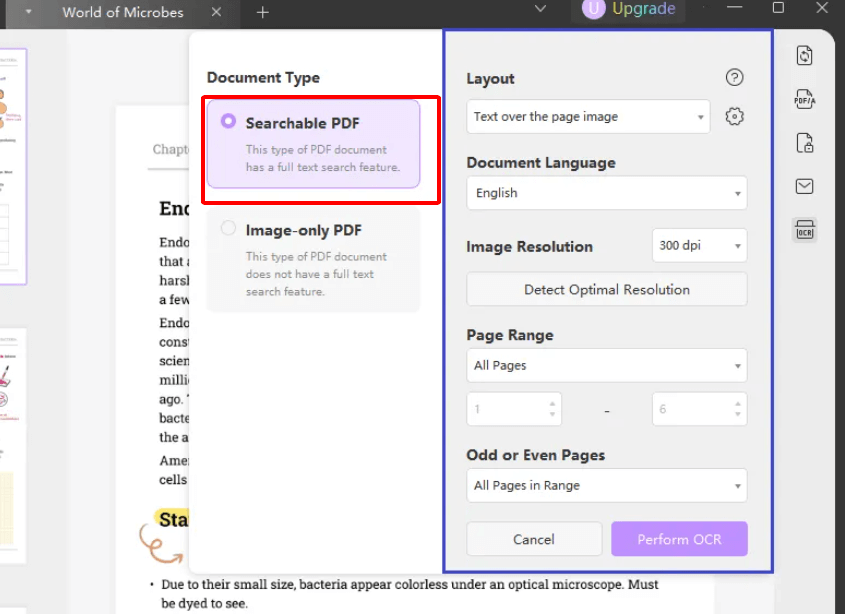Open the PDF/A conversion tool
Image resolution: width=845 pixels, height=614 pixels.
804,100
